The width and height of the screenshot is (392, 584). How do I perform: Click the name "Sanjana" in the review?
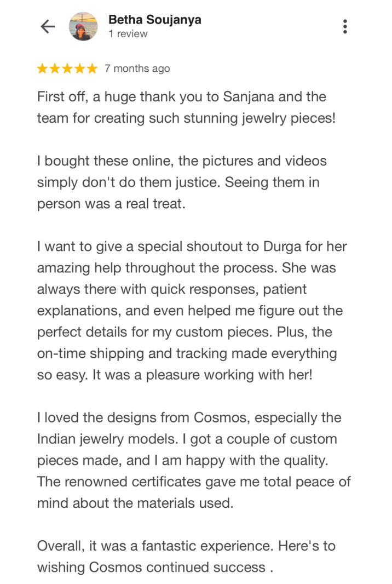[x=246, y=97]
